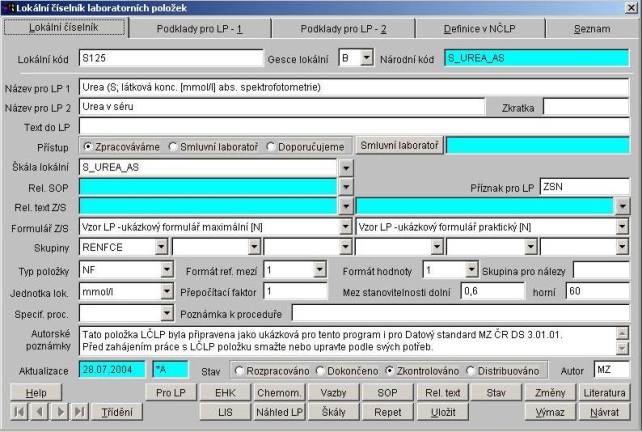Click the Název pro LP 2 field
The width and height of the screenshot is (642, 432).
click(x=283, y=106)
